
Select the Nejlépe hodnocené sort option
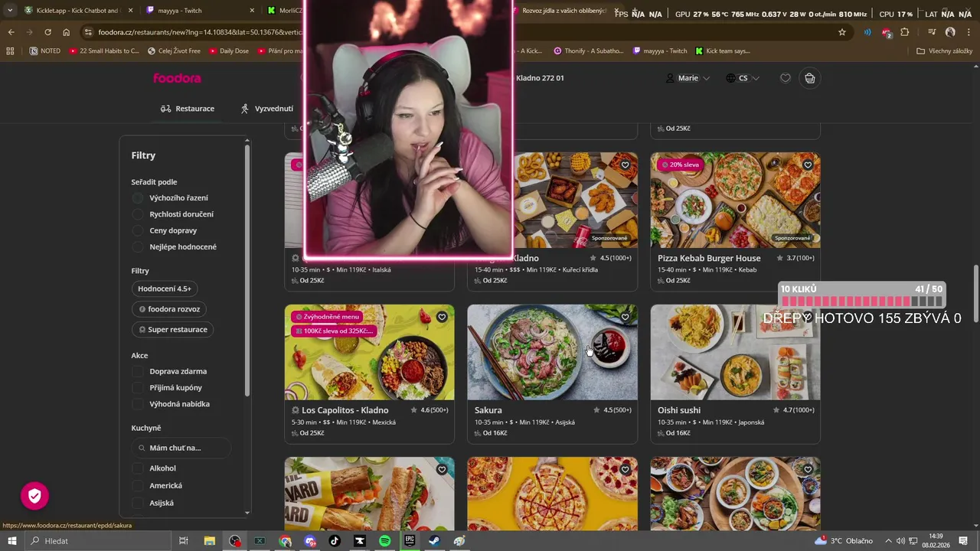(x=138, y=246)
